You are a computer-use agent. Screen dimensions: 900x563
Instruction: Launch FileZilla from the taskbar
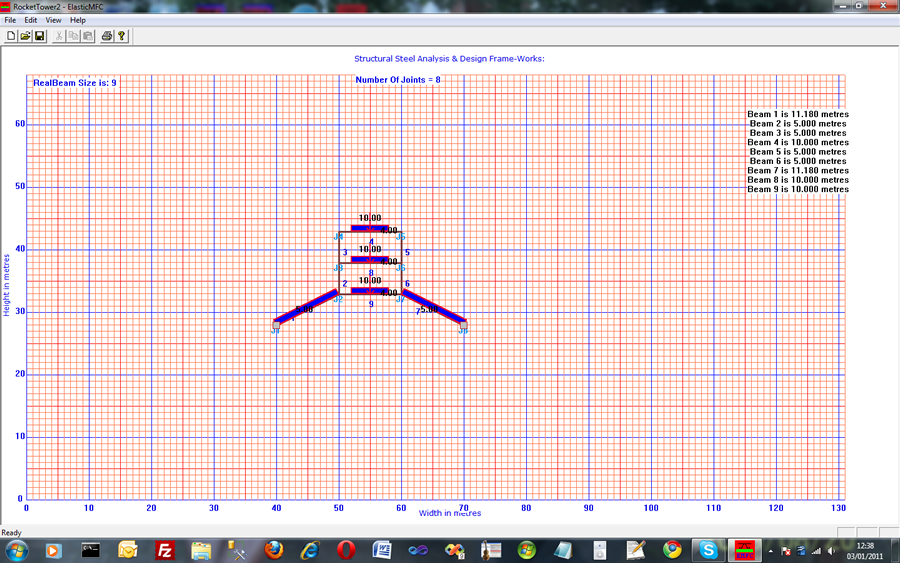coord(165,551)
